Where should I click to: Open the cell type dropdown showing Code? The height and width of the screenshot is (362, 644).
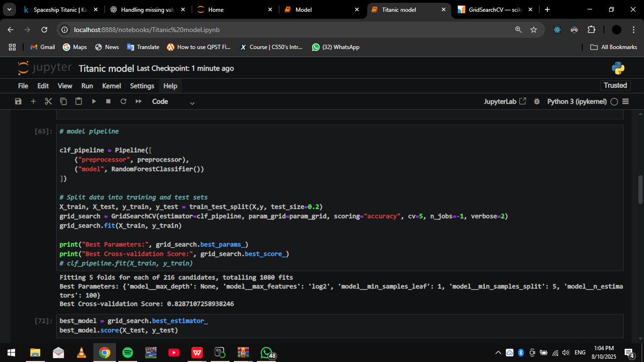click(173, 101)
